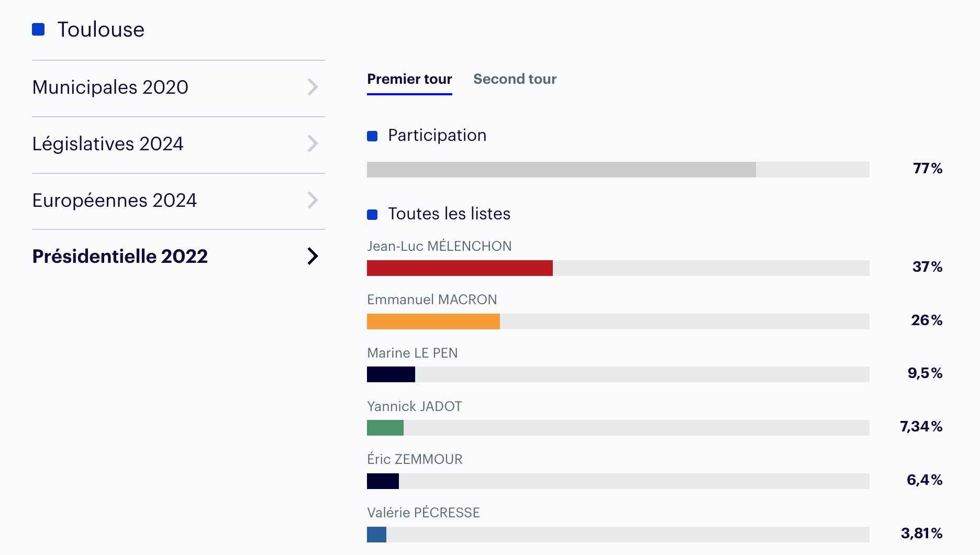Click Yannick Jadot's green result bar

[x=385, y=428]
